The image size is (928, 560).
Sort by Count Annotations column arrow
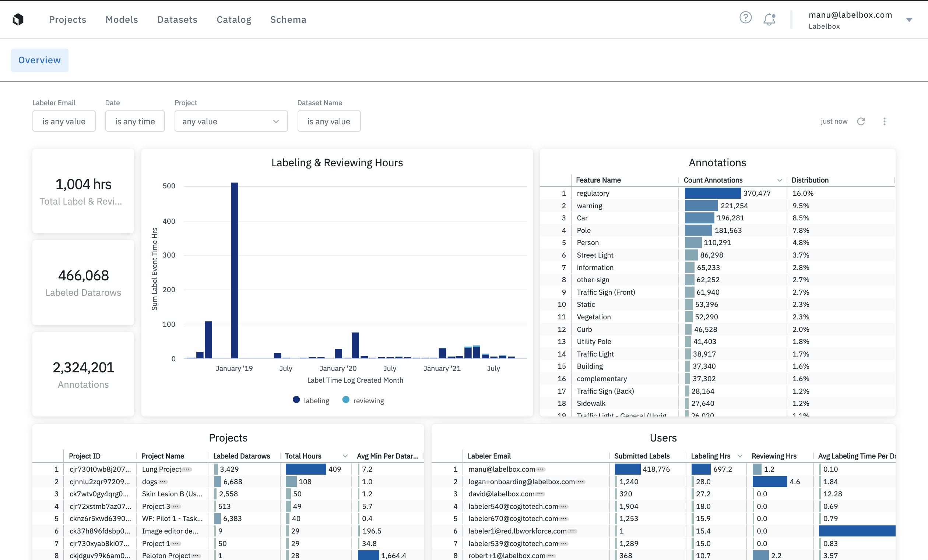[x=779, y=180]
